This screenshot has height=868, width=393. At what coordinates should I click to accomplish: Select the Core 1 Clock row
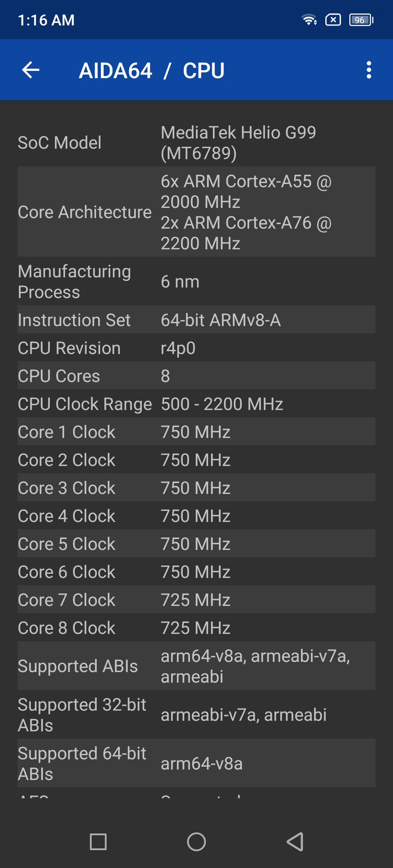click(x=196, y=432)
